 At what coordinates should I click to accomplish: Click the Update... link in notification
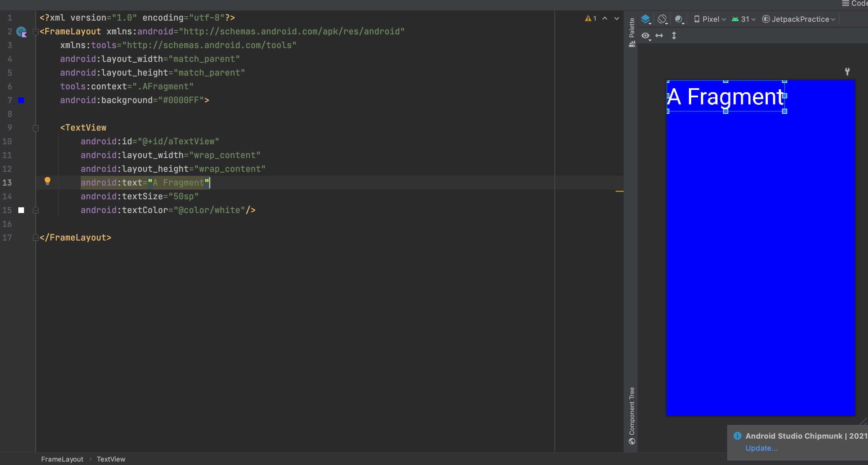tap(762, 448)
